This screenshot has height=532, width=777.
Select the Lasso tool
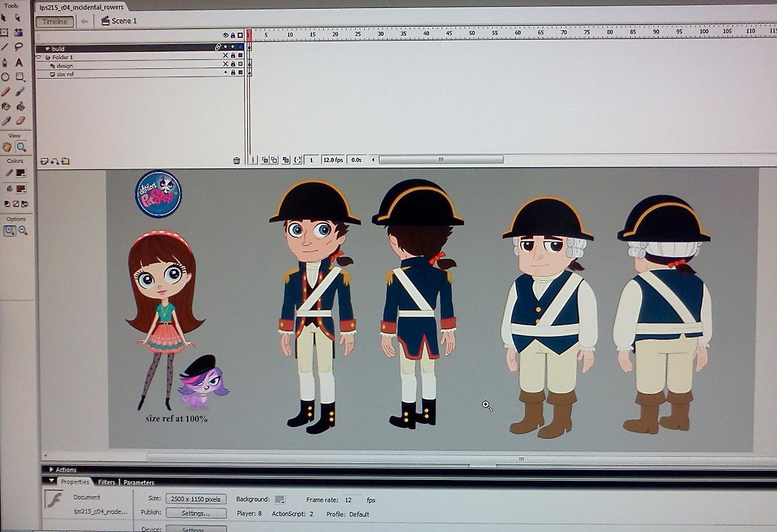pos(19,47)
